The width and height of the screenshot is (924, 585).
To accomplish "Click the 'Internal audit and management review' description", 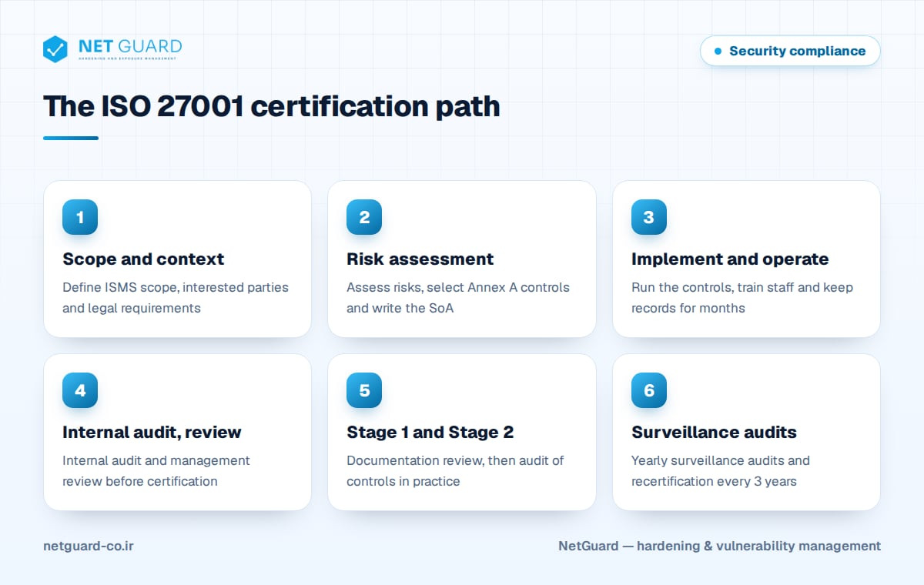I will pos(156,470).
